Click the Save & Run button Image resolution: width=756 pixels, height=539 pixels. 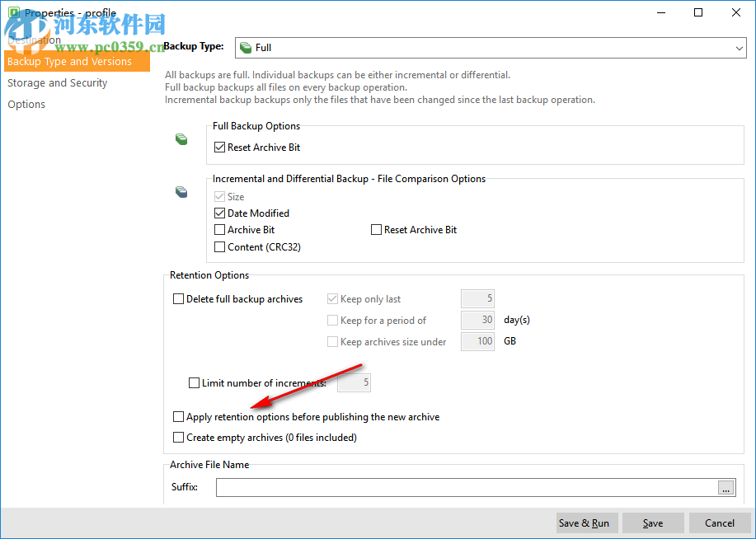(586, 523)
